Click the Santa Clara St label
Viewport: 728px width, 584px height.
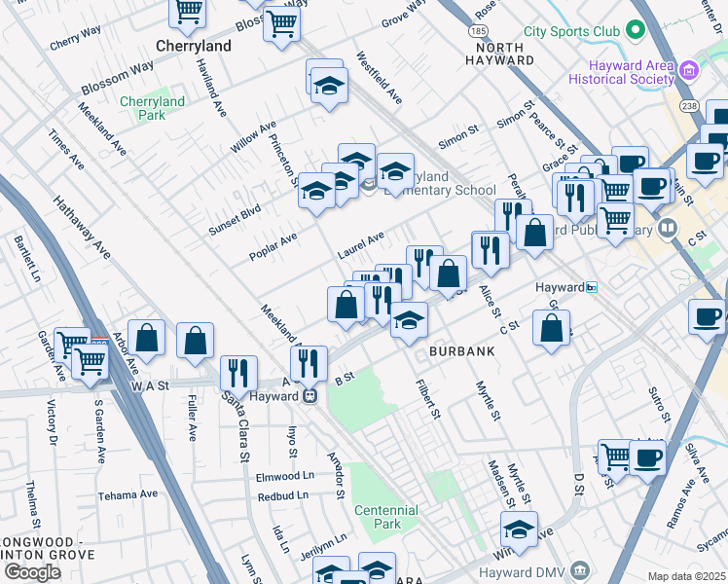238,427
